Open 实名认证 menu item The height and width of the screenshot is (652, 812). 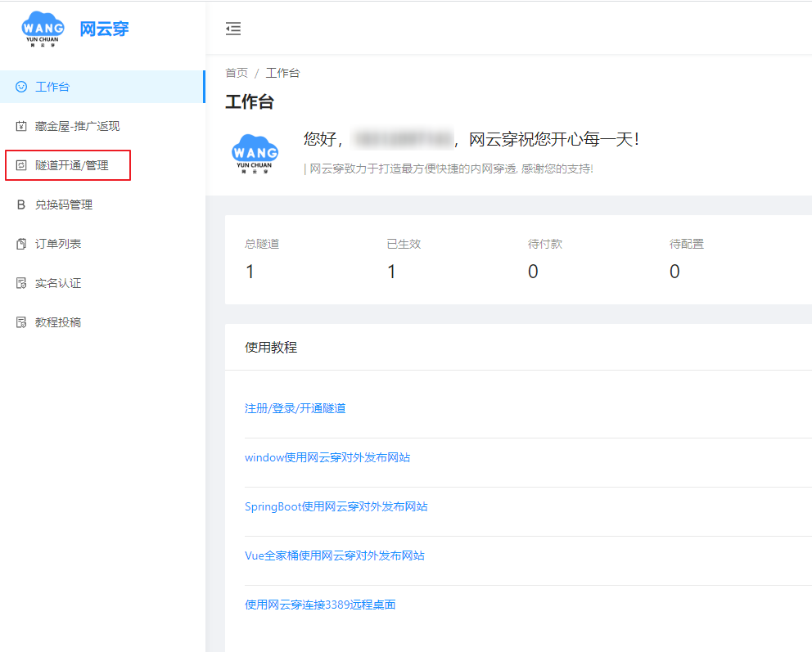tap(102, 283)
